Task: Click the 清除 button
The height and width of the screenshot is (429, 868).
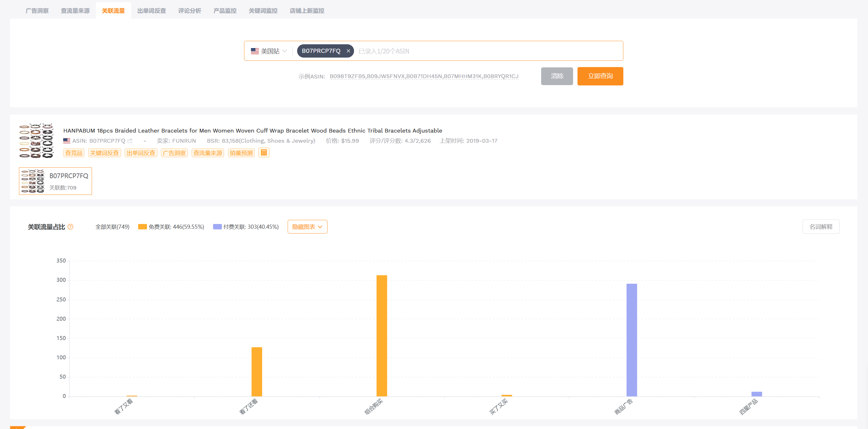Action: click(557, 76)
